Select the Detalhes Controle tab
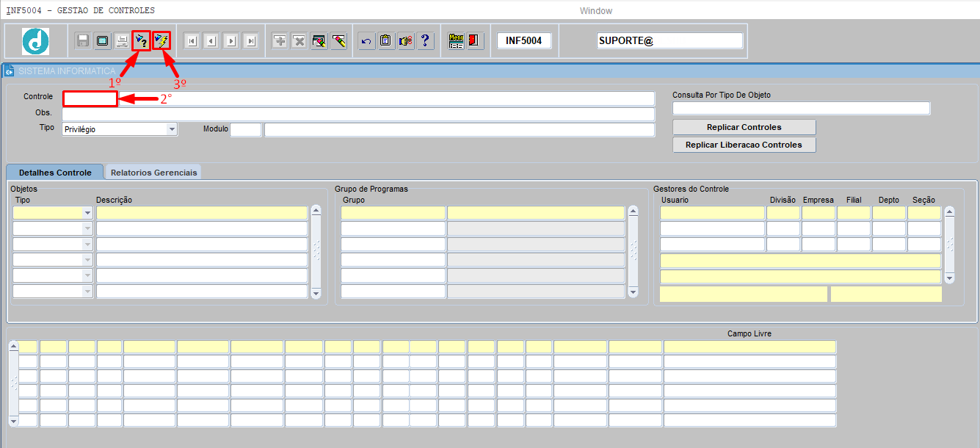The height and width of the screenshot is (448, 980). coord(55,172)
